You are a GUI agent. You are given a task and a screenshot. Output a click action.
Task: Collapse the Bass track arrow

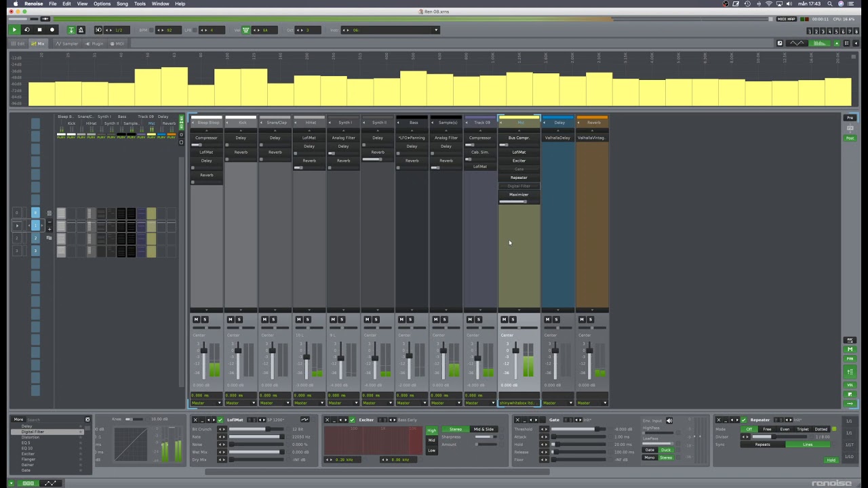(399, 123)
